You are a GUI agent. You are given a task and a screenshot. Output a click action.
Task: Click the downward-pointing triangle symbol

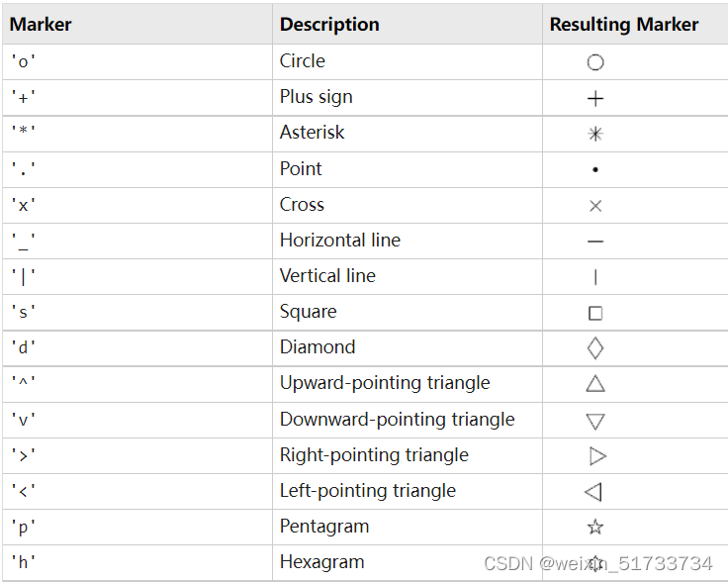(595, 422)
